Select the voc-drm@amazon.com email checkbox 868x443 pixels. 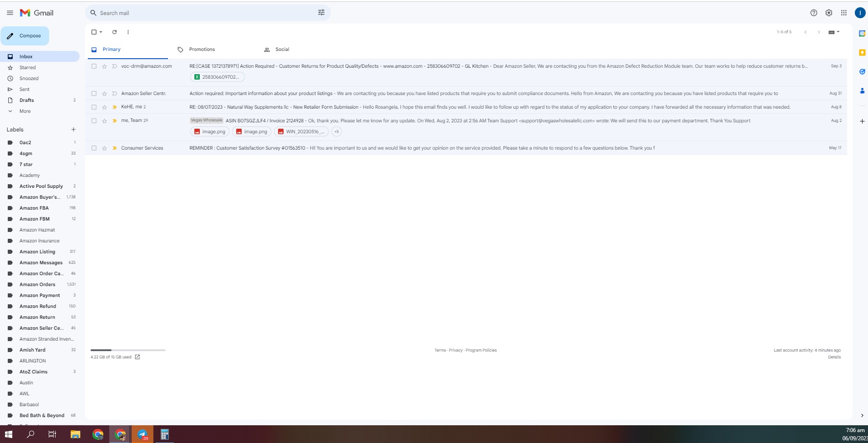pos(94,66)
